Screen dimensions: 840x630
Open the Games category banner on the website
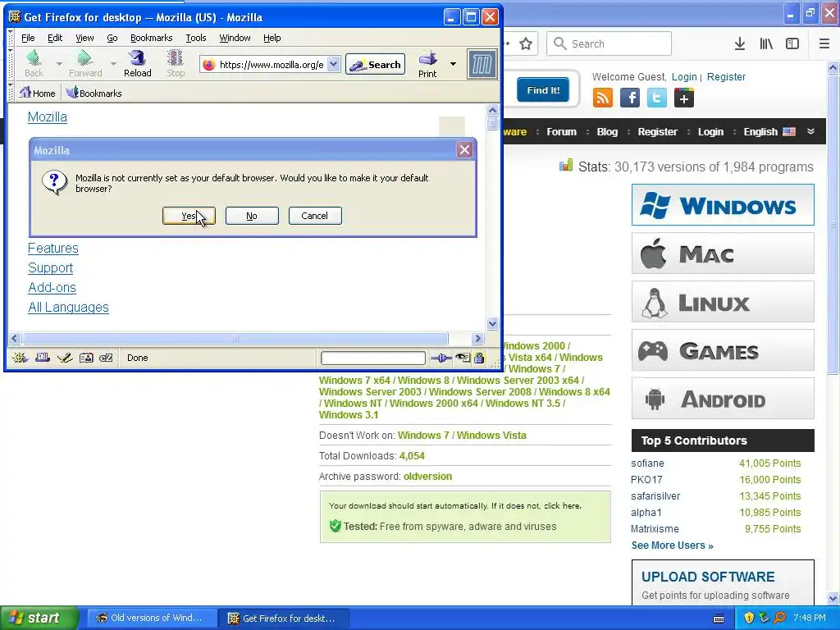tap(723, 350)
